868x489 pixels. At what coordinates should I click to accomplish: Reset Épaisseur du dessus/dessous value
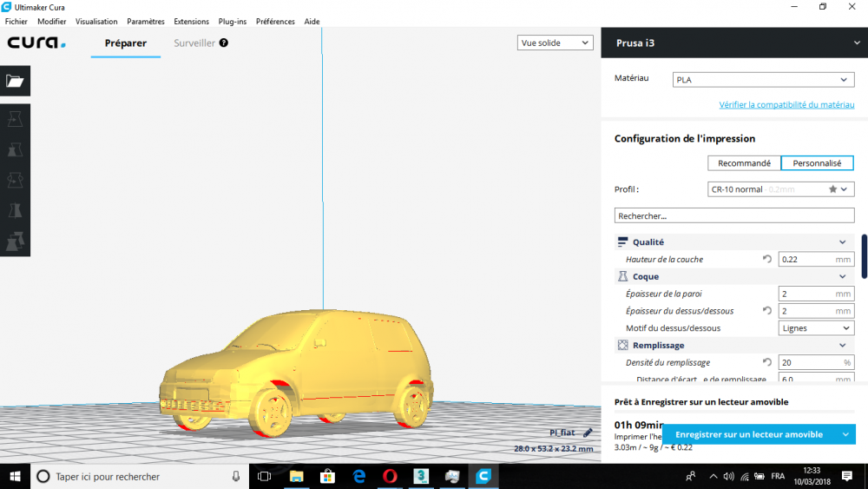click(x=767, y=311)
